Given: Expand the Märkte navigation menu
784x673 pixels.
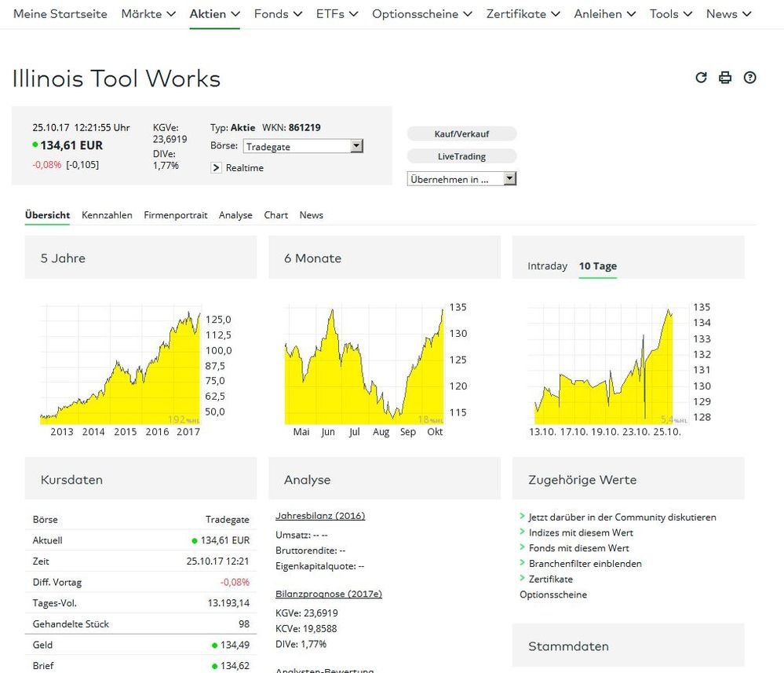Looking at the screenshot, I should pos(148,14).
